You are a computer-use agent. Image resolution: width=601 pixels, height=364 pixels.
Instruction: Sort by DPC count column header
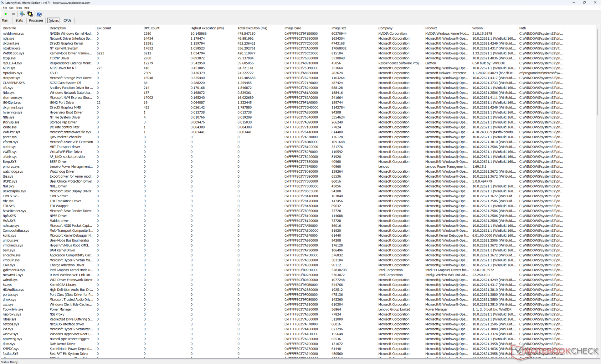(x=152, y=28)
